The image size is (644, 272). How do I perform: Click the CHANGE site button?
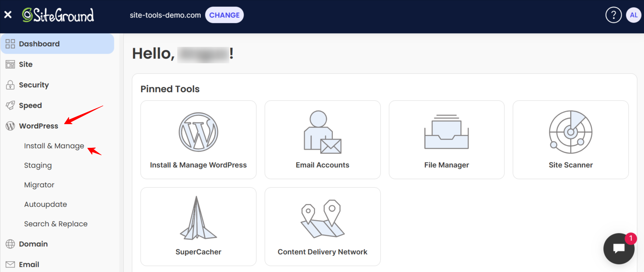[x=224, y=15]
